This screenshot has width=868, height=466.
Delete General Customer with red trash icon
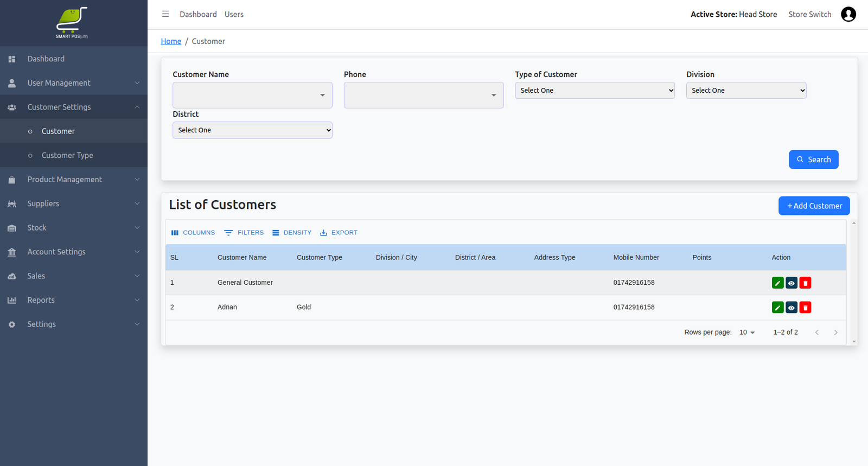coord(805,283)
